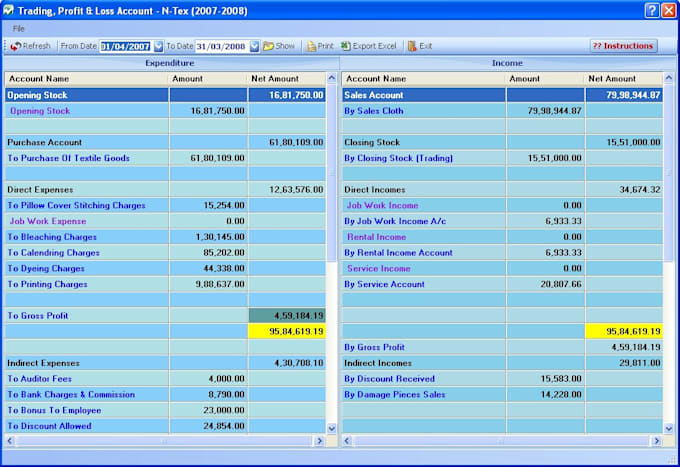Image resolution: width=680 pixels, height=467 pixels.
Task: Click yellow total cell in Expenditure
Action: click(286, 331)
